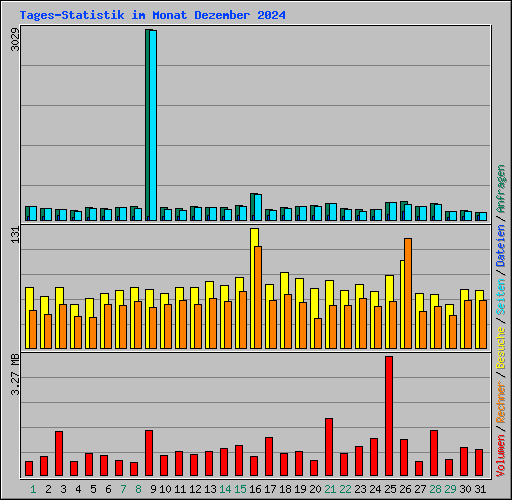Click green weekend day label '22'
512x500 pixels.
tap(345, 489)
